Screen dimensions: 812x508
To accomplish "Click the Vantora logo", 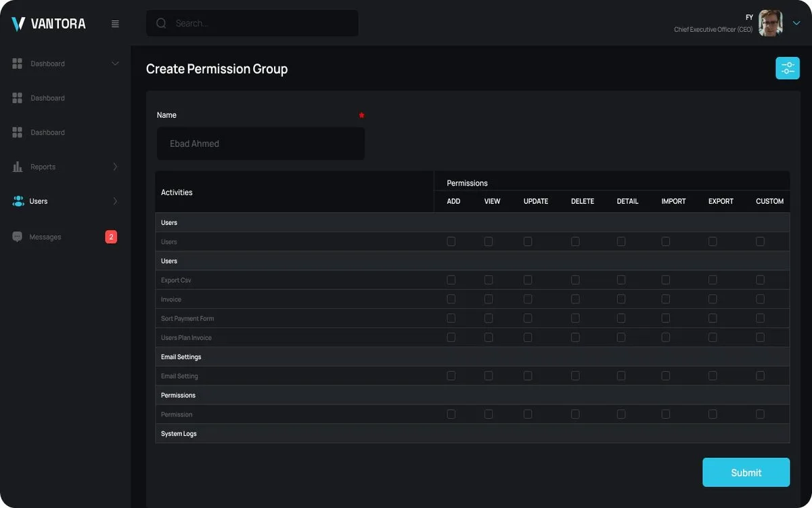I will coord(49,24).
